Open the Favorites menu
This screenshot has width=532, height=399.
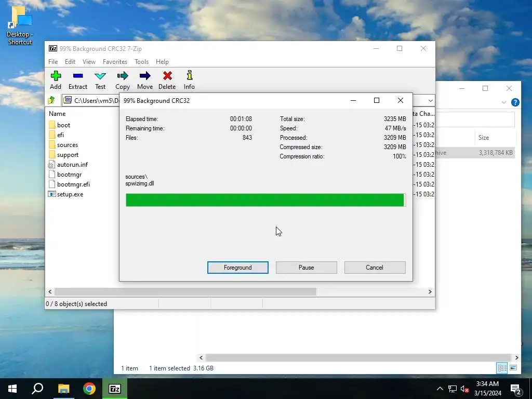click(115, 62)
